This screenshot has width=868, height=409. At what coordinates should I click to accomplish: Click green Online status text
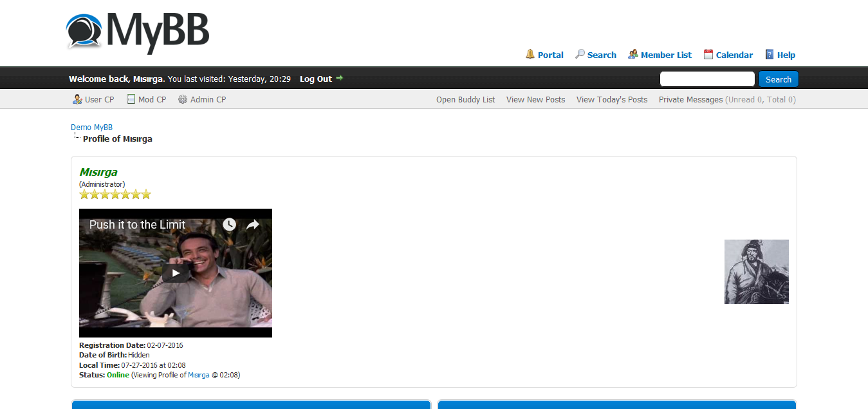tap(118, 375)
